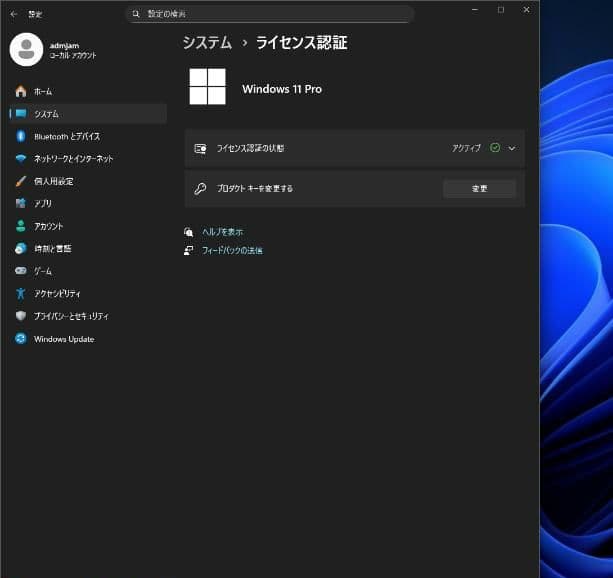This screenshot has height=578, width=613.
Task: Go back to システム via breadcrumb
Action: pos(207,42)
